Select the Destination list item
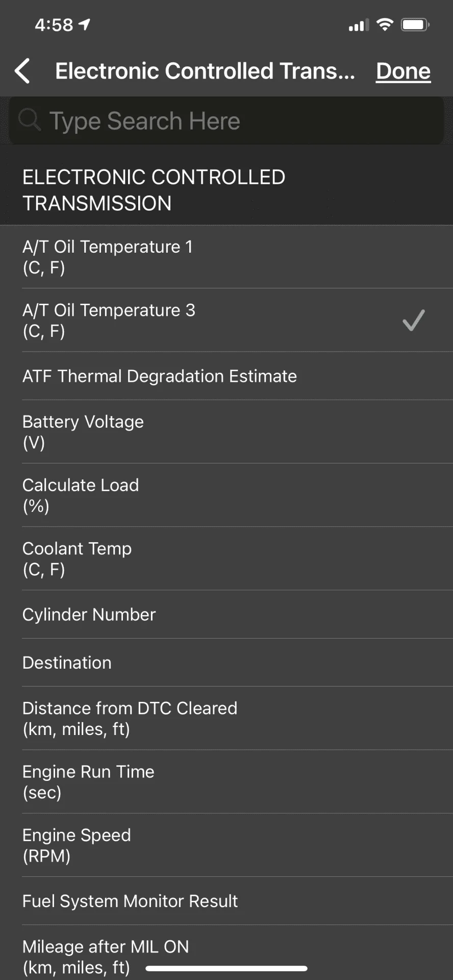Screen dimensions: 453x980 tap(226, 663)
